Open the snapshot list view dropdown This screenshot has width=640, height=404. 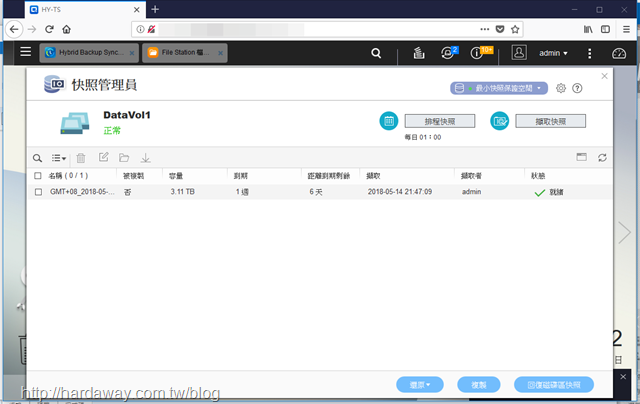[x=58, y=158]
